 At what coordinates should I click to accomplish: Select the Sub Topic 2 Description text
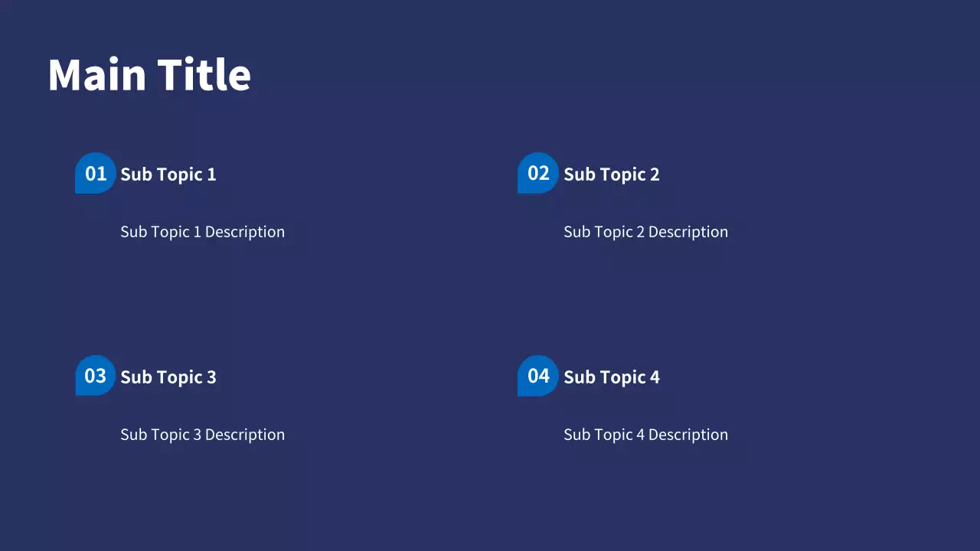click(x=645, y=232)
